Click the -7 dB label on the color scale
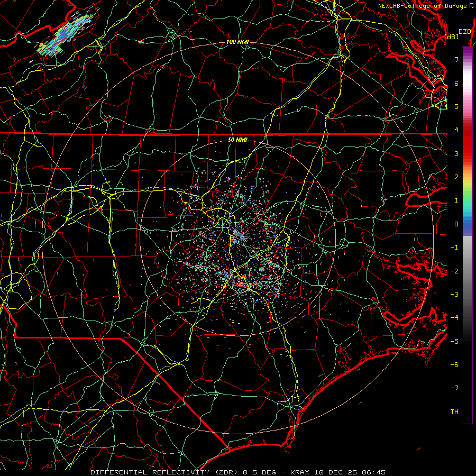This screenshot has width=476, height=476. (x=454, y=388)
